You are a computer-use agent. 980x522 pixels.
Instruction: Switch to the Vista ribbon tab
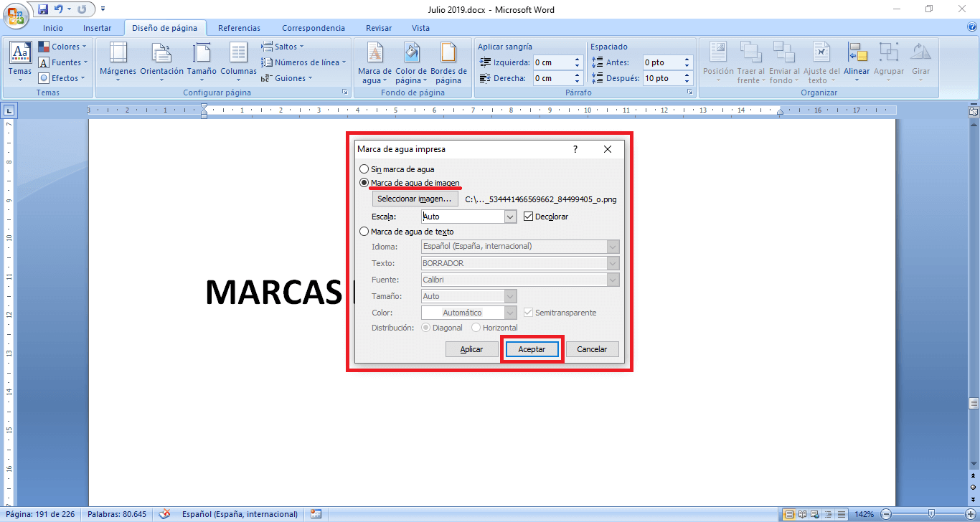[421, 28]
